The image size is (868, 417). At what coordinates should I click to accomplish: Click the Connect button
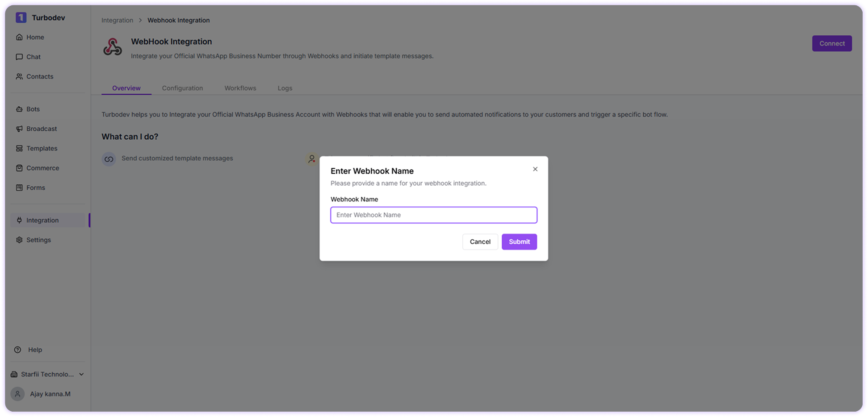pos(831,43)
